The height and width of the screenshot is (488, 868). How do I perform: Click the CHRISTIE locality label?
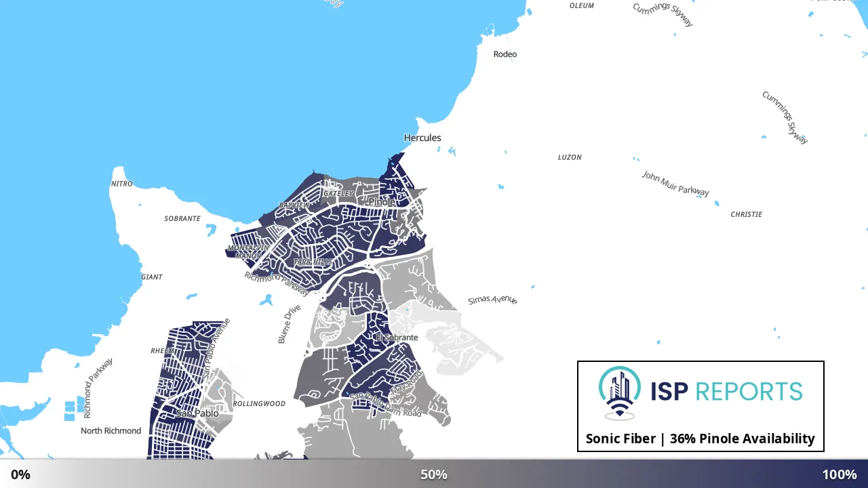(747, 214)
